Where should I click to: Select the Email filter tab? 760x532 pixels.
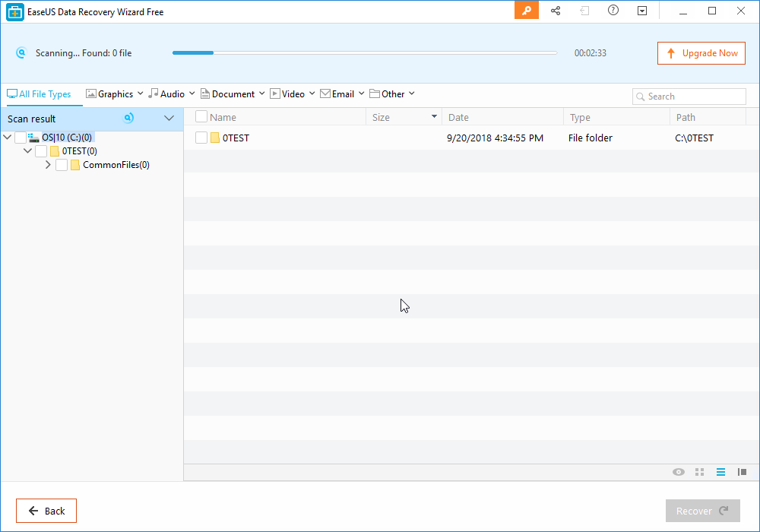pos(337,94)
